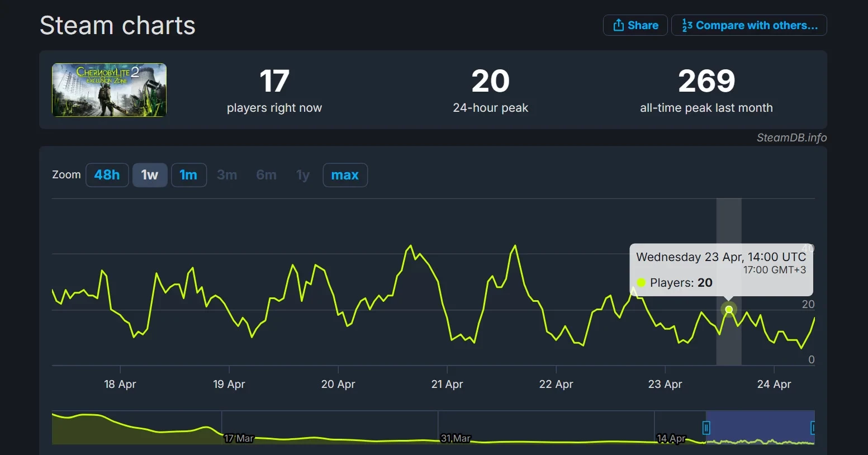
Task: Click the navigator at 17 Mar
Action: click(x=239, y=438)
